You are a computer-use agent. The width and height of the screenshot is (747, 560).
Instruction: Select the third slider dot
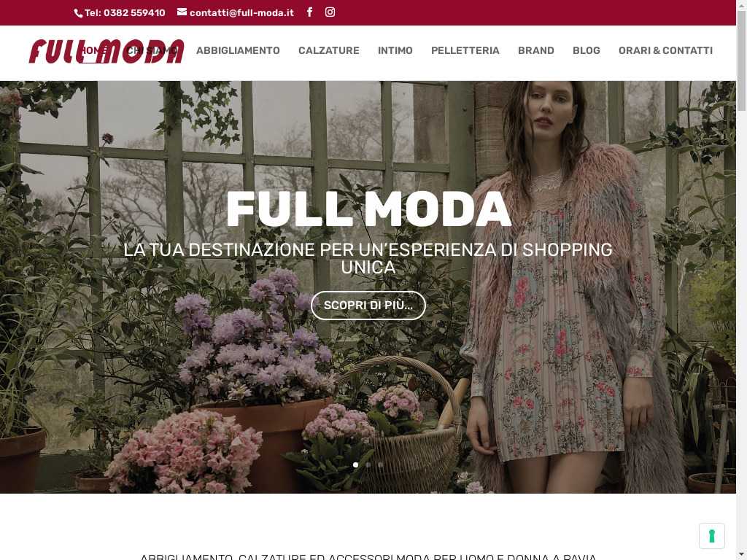pos(381,464)
